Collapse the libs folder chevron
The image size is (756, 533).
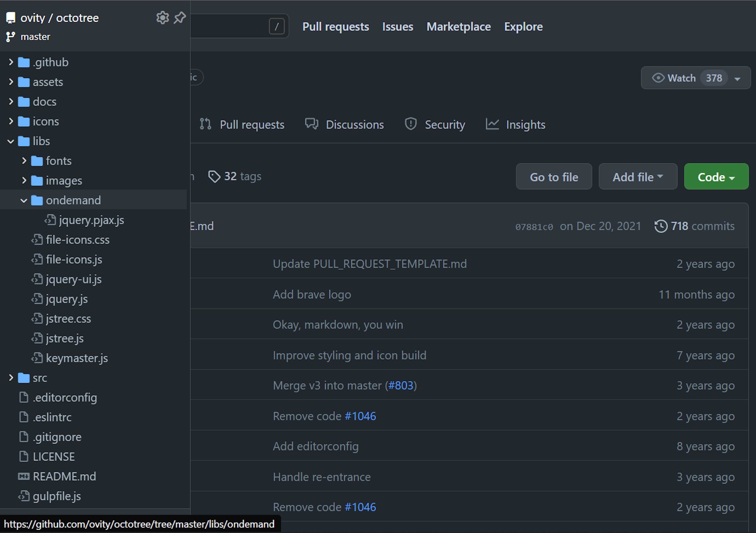pos(11,142)
